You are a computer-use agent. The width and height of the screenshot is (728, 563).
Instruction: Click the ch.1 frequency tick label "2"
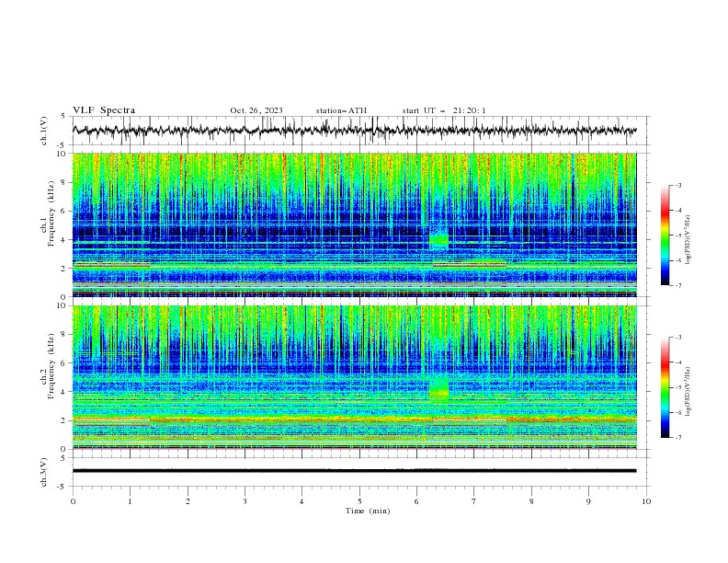64,269
